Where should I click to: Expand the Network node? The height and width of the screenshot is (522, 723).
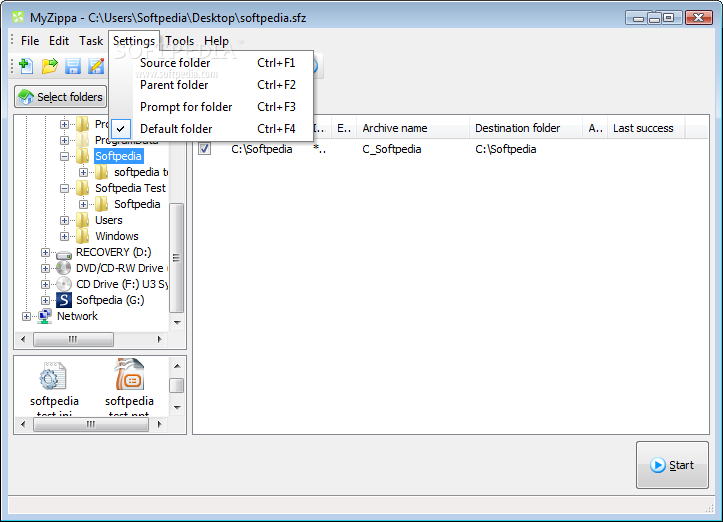click(26, 316)
